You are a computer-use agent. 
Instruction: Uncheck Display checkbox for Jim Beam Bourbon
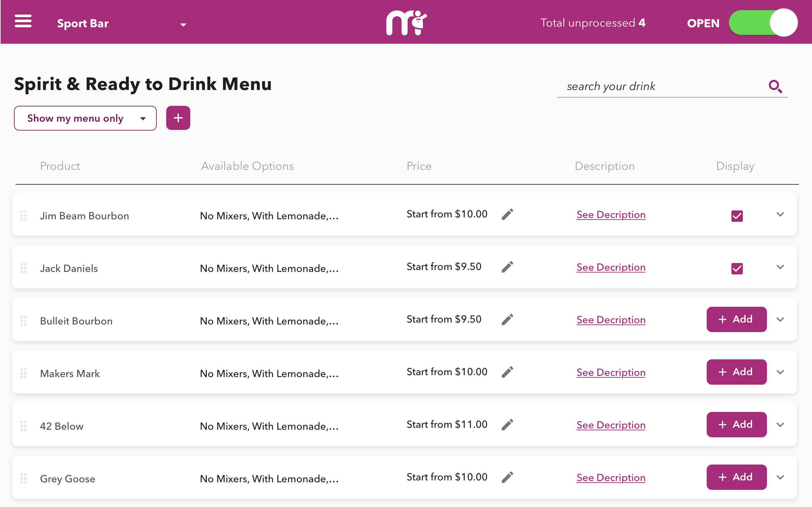[737, 215]
